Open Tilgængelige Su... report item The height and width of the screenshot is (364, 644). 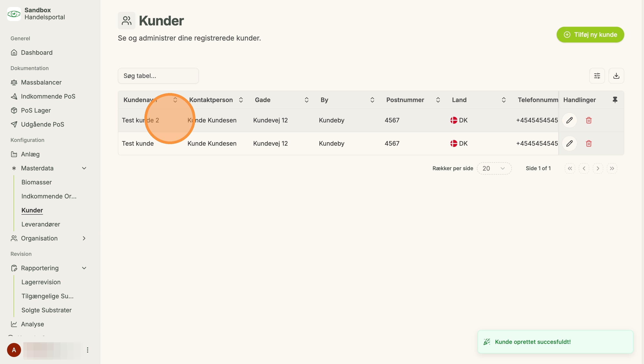48,296
